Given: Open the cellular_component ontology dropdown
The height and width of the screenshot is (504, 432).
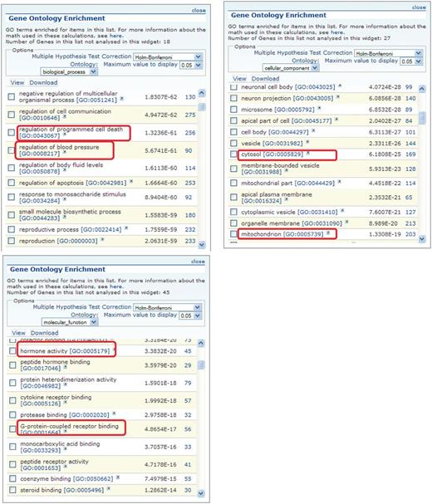Looking at the screenshot, I should coord(291,68).
